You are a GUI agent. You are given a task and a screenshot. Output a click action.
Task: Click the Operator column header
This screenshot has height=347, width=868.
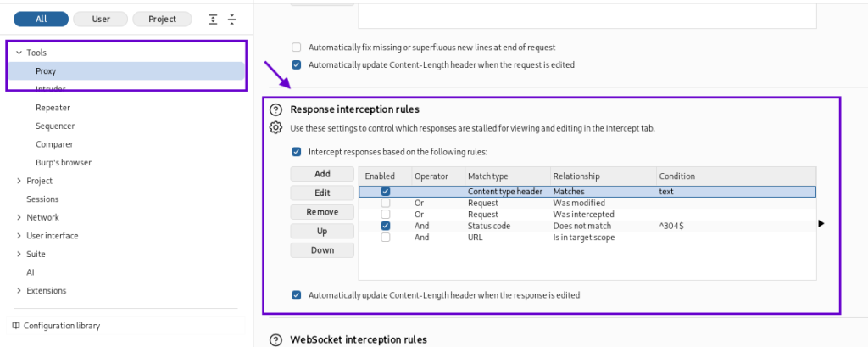pyautogui.click(x=438, y=176)
